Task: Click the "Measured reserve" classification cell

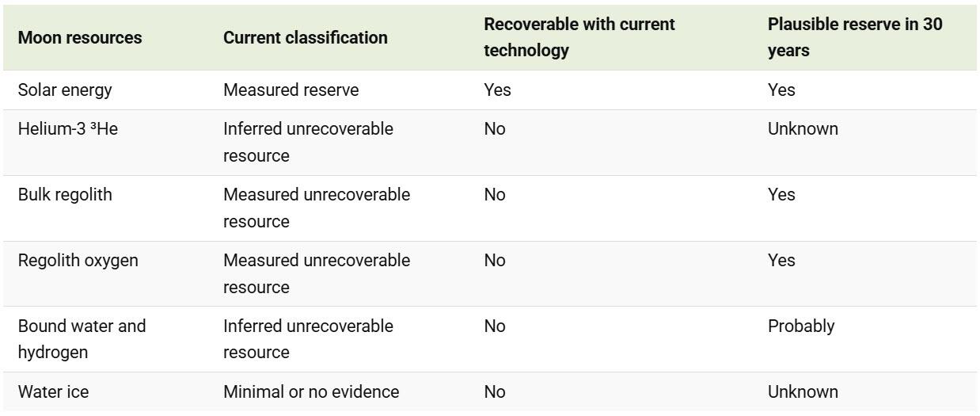Action: coord(291,90)
